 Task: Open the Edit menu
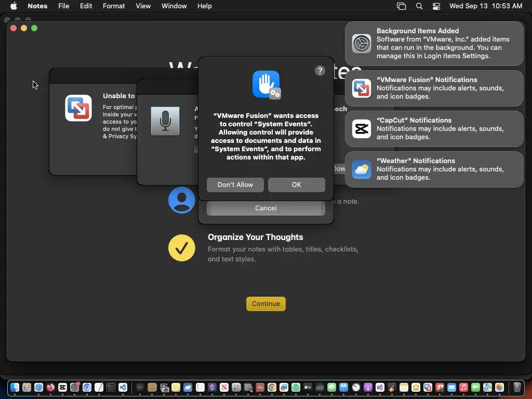(x=86, y=6)
